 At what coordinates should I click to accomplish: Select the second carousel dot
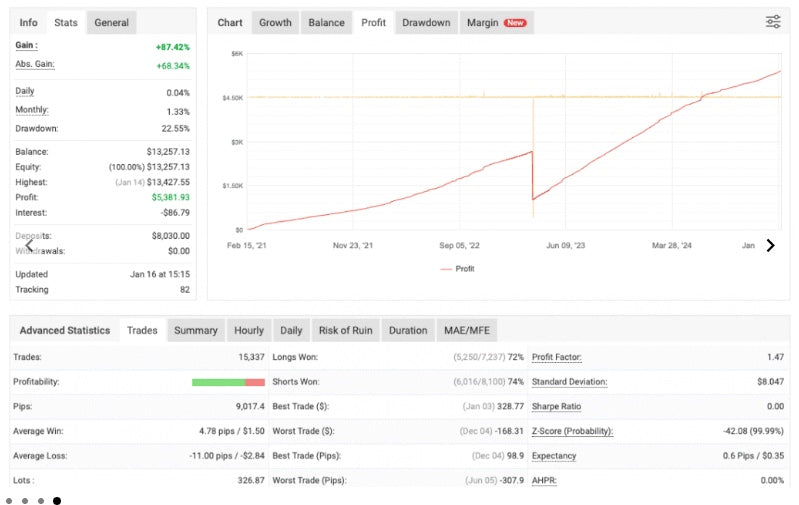[x=25, y=500]
